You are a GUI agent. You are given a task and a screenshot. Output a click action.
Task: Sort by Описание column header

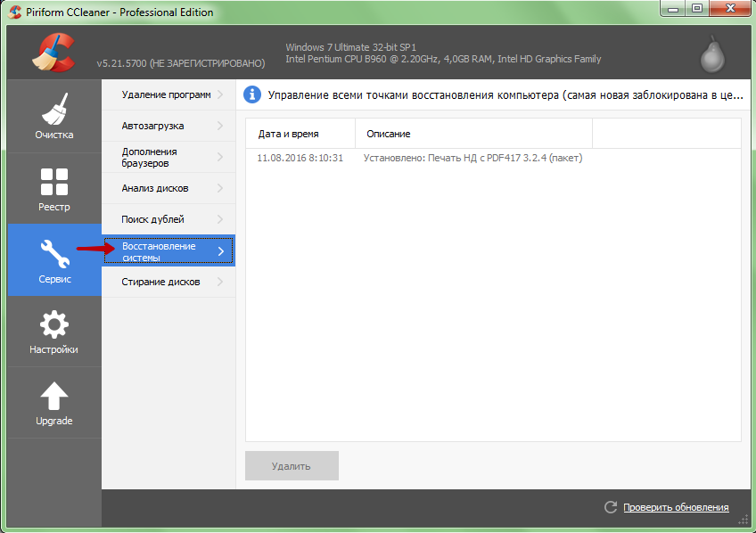pyautogui.click(x=473, y=134)
